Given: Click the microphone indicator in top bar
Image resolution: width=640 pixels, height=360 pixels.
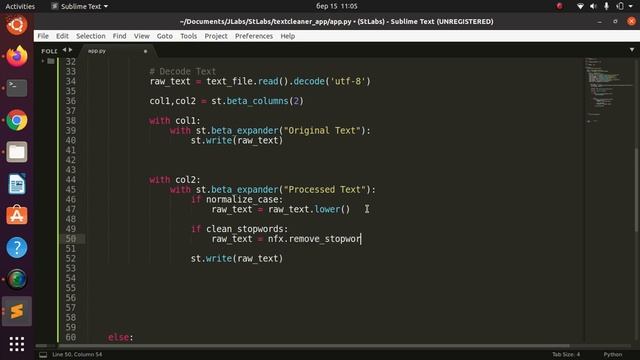Looking at the screenshot, I should click(x=607, y=6).
